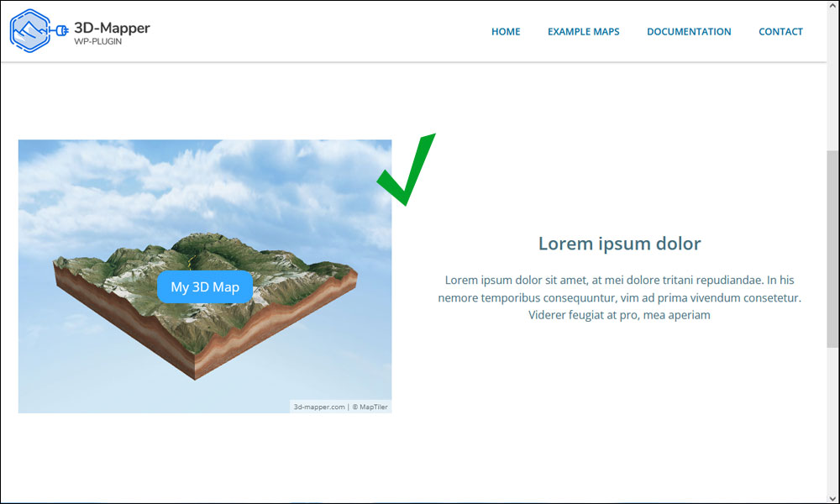Click the scrollbar up arrow

coord(833,5)
